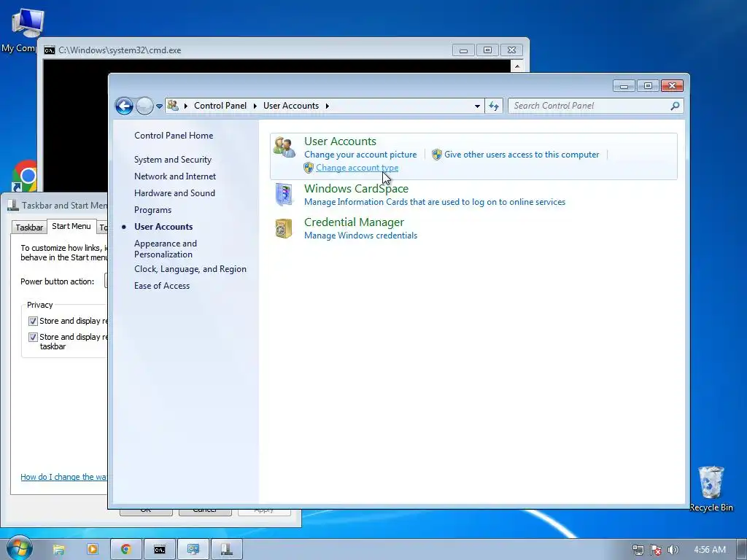Image resolution: width=747 pixels, height=560 pixels.
Task: Open the Windows CardSpace icon
Action: (x=284, y=194)
